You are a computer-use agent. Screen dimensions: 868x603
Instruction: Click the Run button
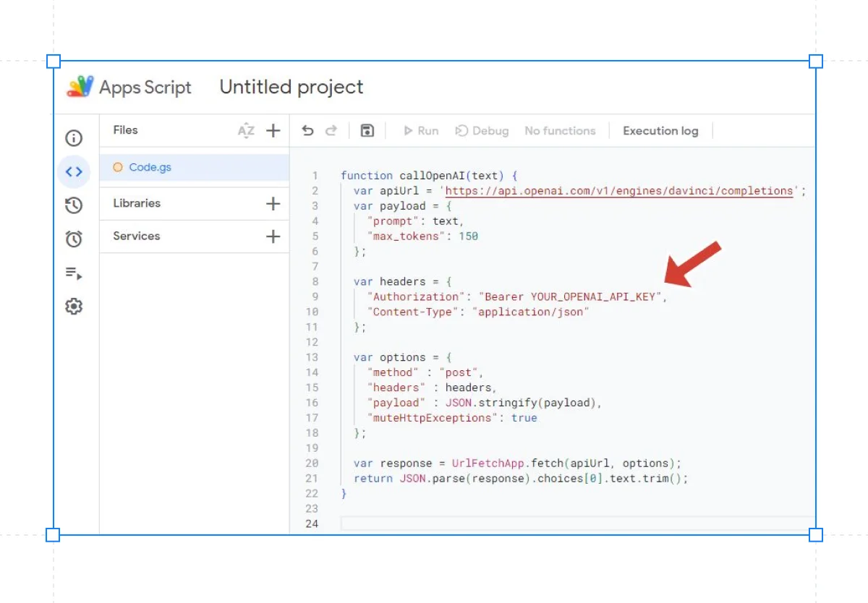(x=421, y=131)
